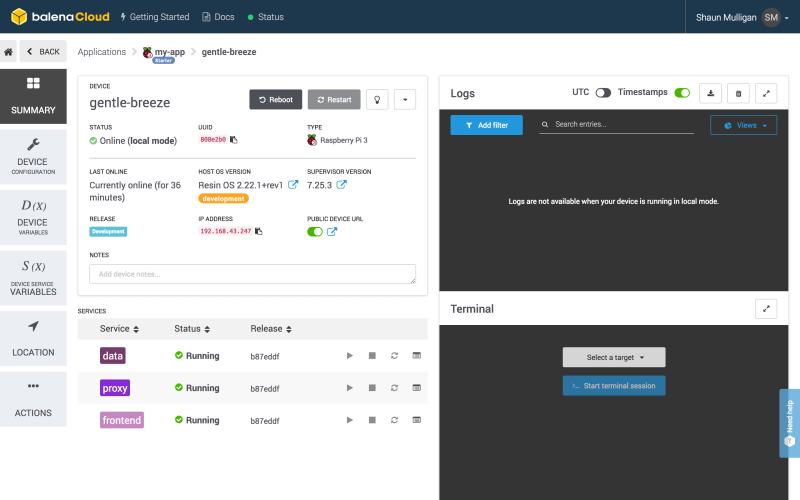Open the Device Service Variables tab
800x500 pixels.
[x=33, y=278]
